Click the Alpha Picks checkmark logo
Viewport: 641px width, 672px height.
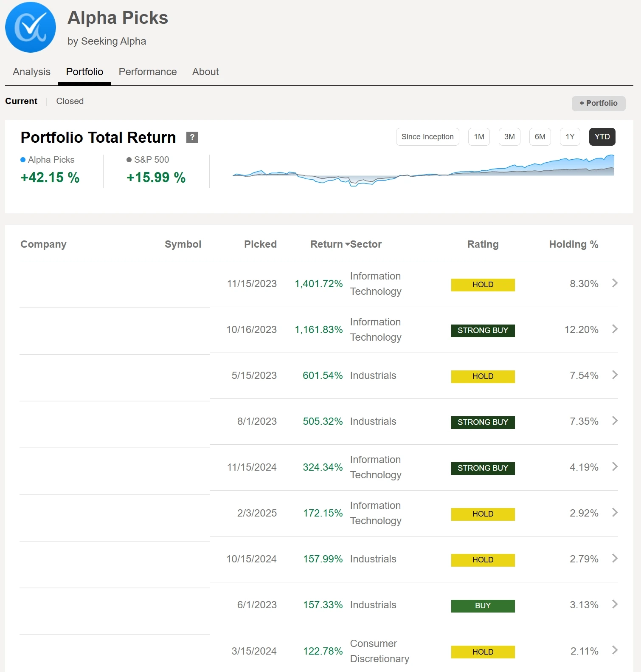pos(31,27)
